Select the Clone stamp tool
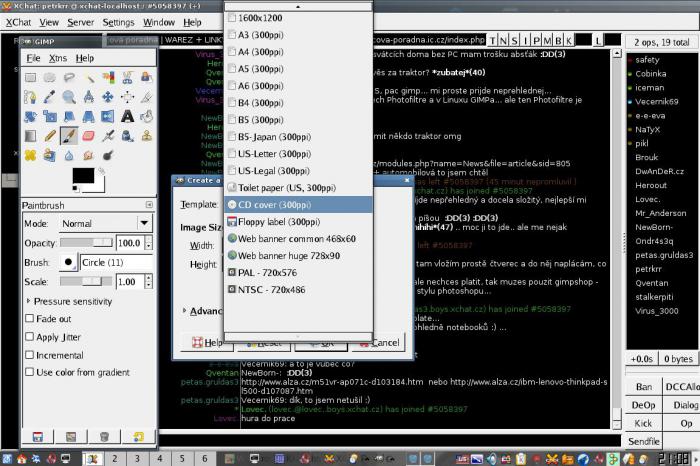The height and width of the screenshot is (466, 700). click(146, 136)
